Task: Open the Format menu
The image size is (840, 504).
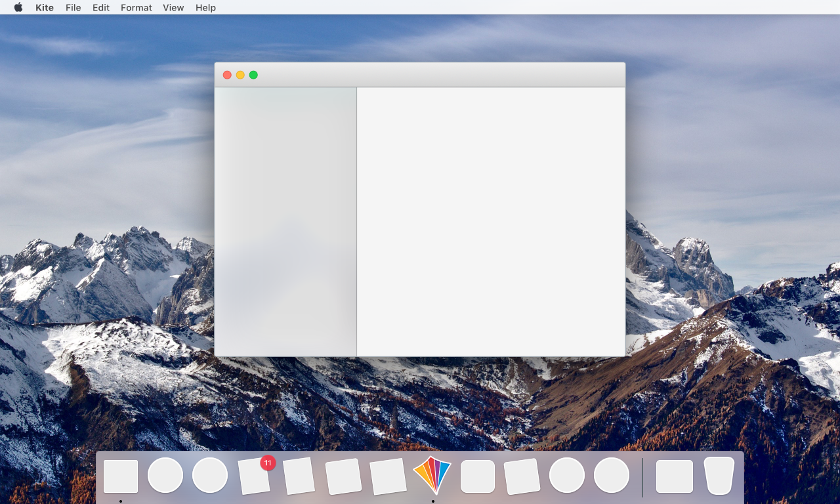Action: coord(136,7)
